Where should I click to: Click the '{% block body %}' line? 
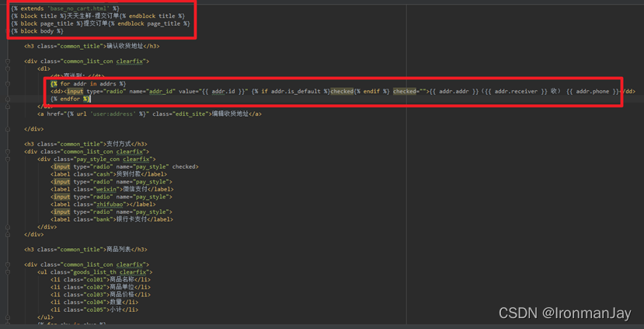(x=37, y=31)
